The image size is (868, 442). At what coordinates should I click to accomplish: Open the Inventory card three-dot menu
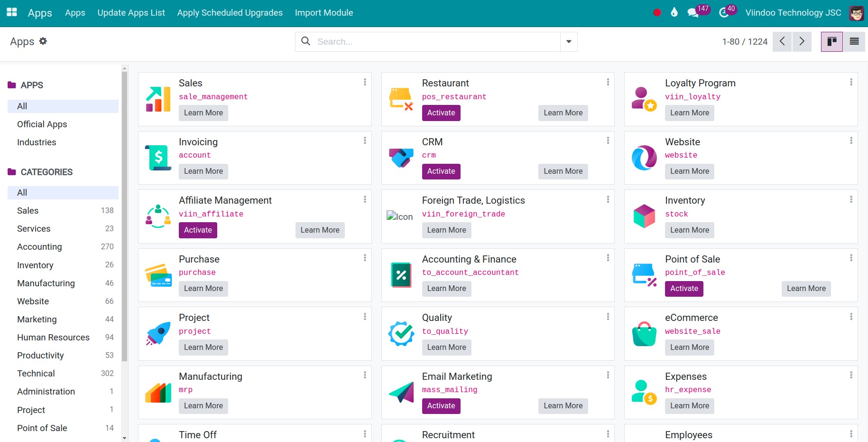(851, 199)
